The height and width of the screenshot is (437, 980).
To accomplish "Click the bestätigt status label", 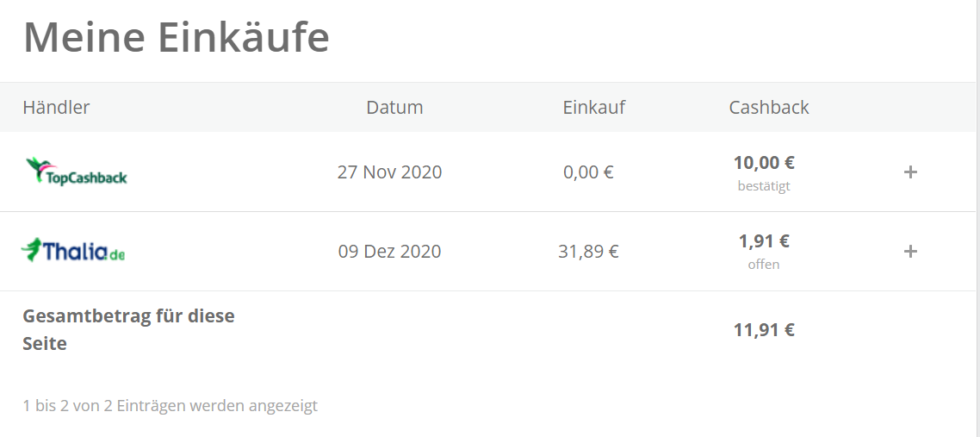I will 764,185.
